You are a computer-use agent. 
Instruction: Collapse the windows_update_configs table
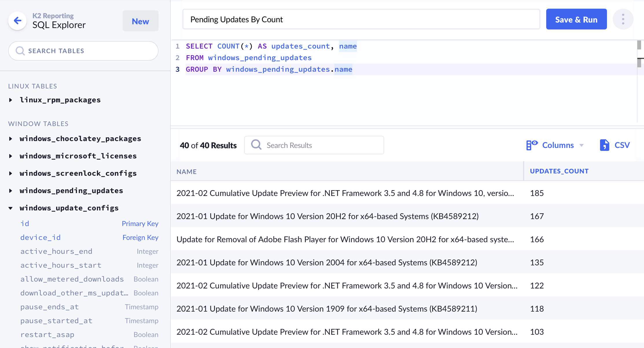coord(11,208)
